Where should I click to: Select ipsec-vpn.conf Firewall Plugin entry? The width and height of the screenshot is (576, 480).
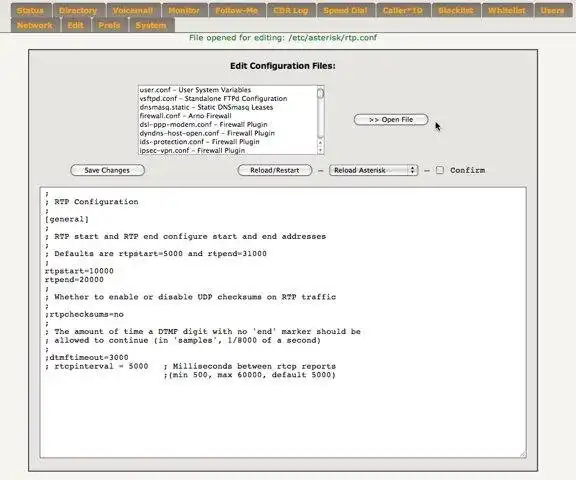[x=227, y=151]
